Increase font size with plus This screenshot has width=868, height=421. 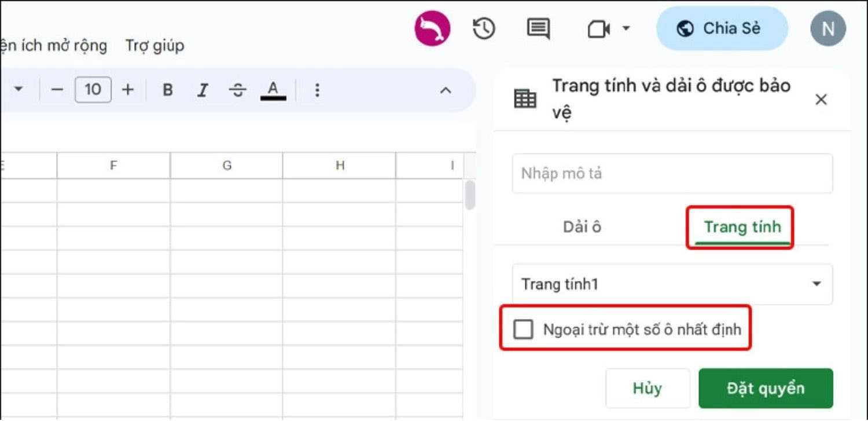point(128,90)
